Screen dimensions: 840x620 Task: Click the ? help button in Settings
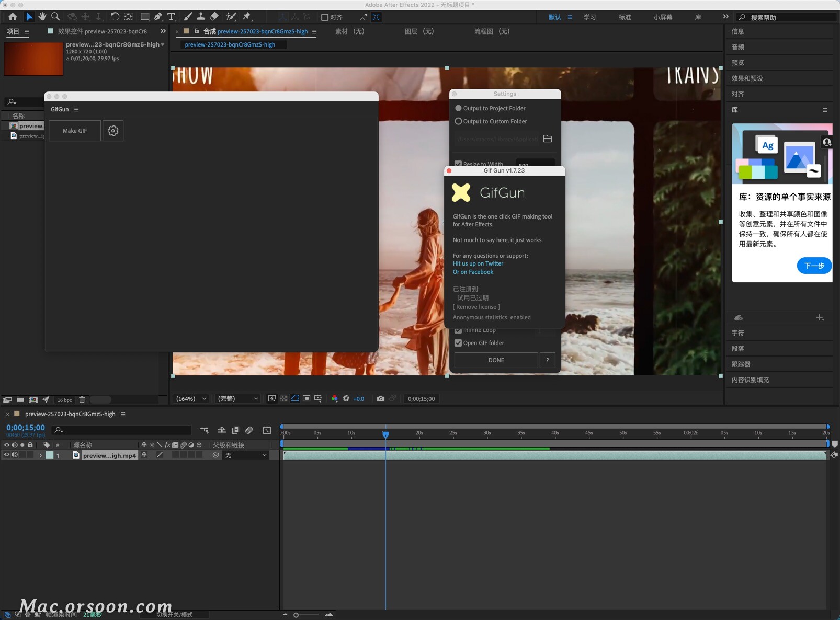click(x=548, y=360)
